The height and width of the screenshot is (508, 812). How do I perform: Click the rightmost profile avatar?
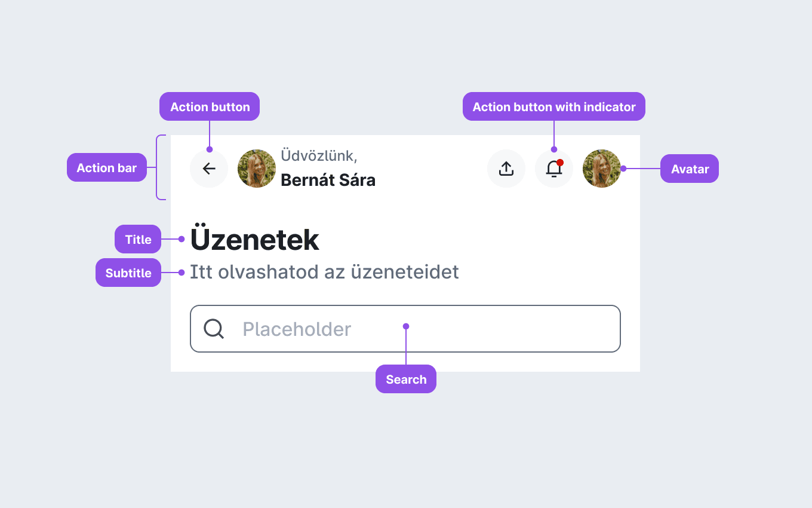pos(602,169)
